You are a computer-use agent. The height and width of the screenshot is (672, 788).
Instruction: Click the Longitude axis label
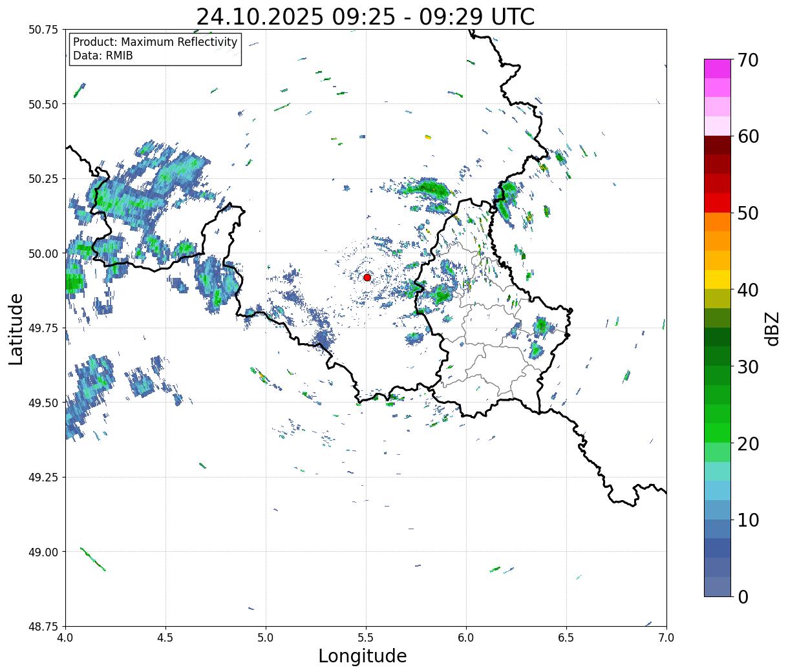pos(363,656)
